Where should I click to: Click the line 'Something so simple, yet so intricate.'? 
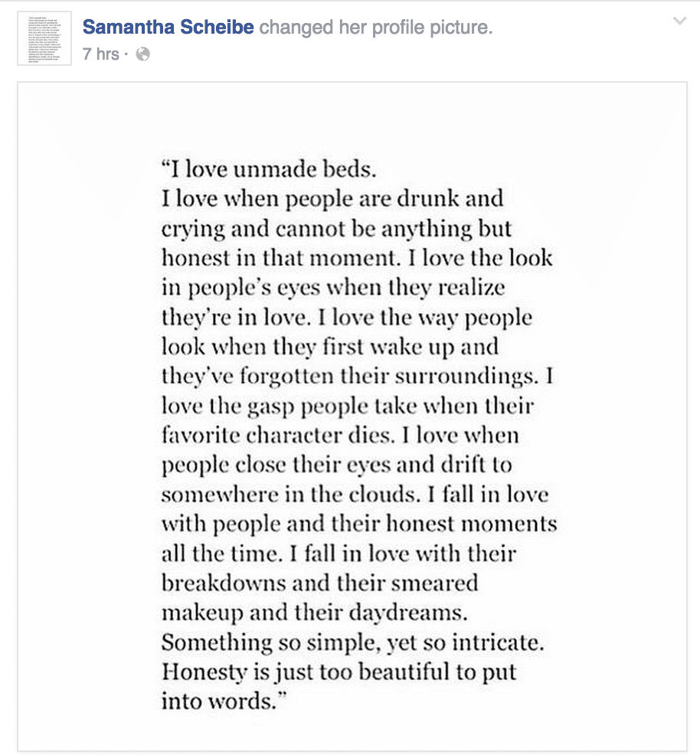tap(353, 642)
